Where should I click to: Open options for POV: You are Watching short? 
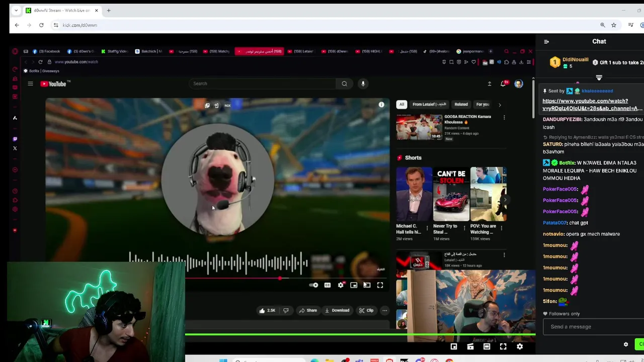pos(501,228)
